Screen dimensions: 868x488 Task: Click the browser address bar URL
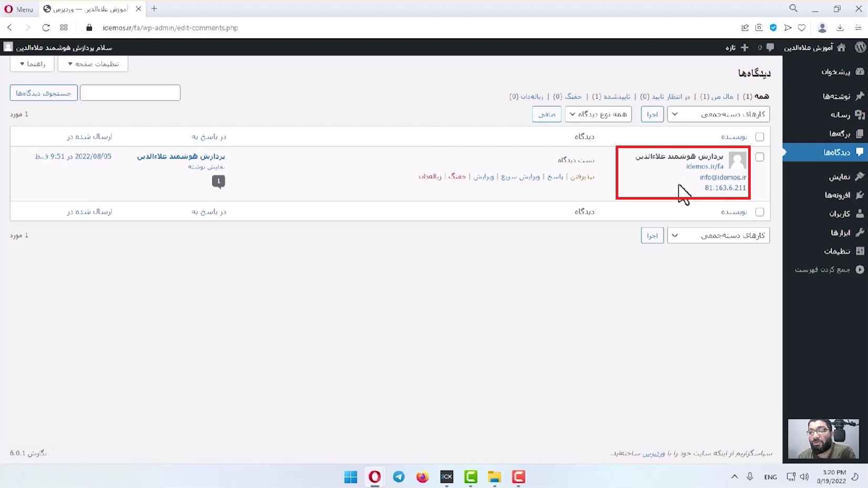(x=170, y=28)
